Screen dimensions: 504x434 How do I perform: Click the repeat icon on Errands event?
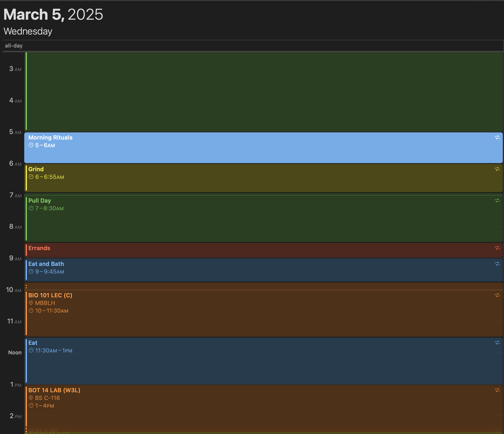coord(497,248)
